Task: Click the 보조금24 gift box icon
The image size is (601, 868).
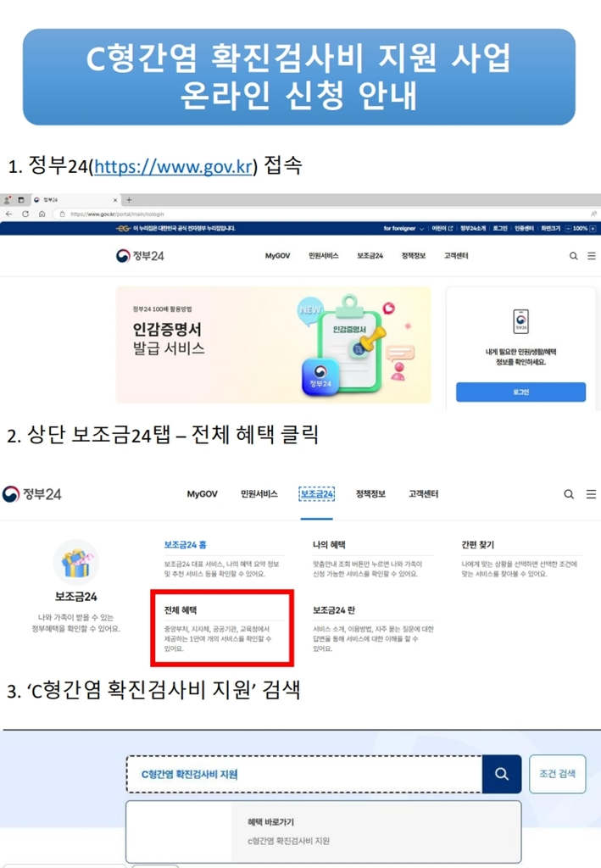Action: point(76,563)
